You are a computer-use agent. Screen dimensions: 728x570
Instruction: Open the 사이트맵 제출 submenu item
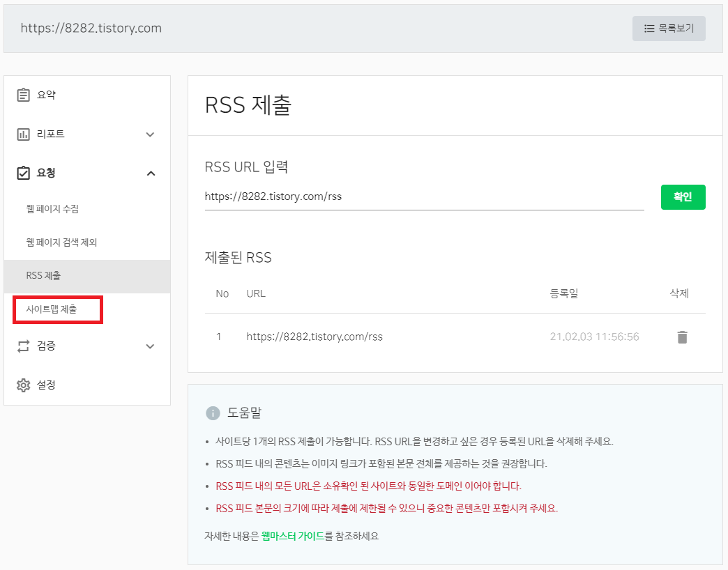click(52, 309)
